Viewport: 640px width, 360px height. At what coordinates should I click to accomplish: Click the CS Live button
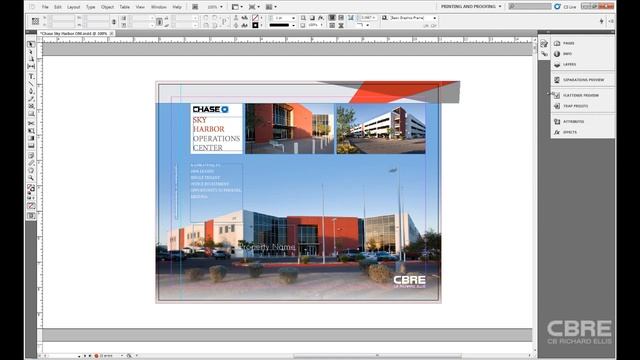point(565,7)
